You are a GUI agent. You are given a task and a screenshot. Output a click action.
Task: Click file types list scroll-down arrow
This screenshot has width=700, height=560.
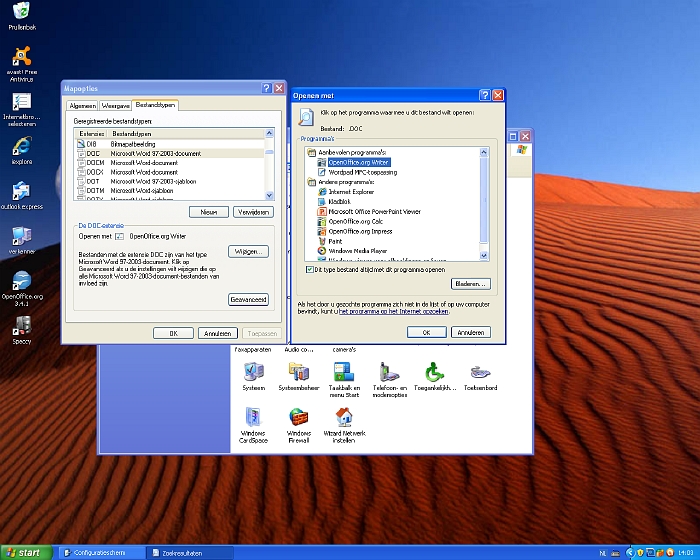269,195
